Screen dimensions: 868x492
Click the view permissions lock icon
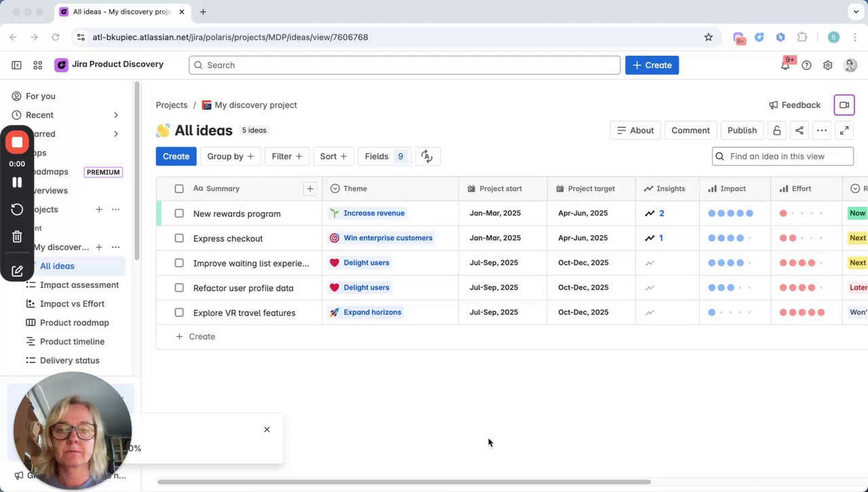tap(776, 130)
